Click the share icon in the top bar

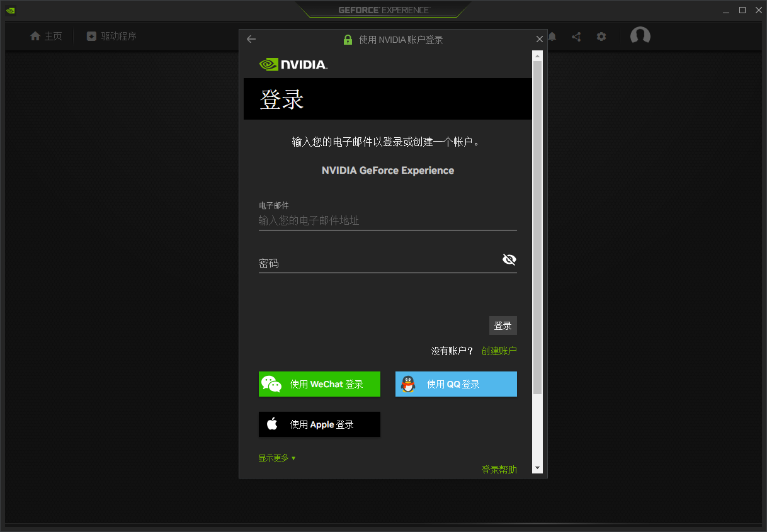[x=576, y=37]
